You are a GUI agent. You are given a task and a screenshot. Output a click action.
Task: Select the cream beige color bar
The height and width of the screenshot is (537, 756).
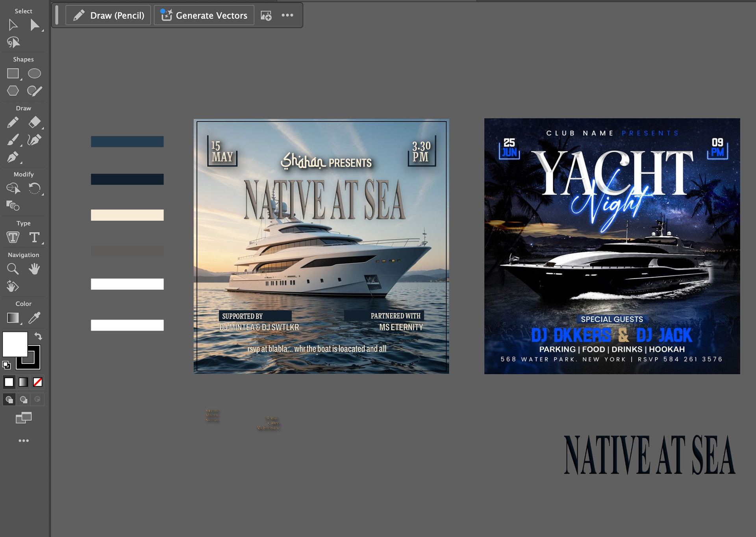coord(127,215)
